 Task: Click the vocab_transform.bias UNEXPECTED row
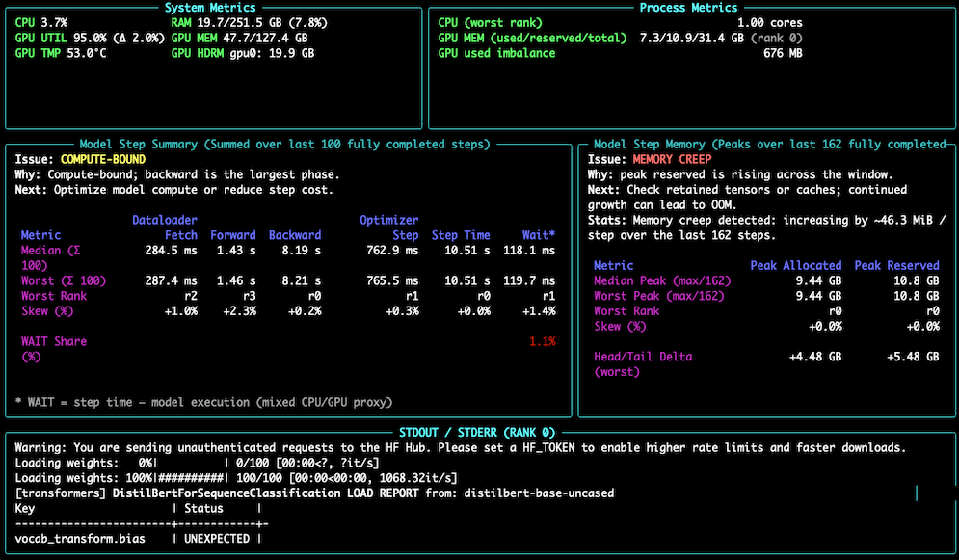coord(138,539)
